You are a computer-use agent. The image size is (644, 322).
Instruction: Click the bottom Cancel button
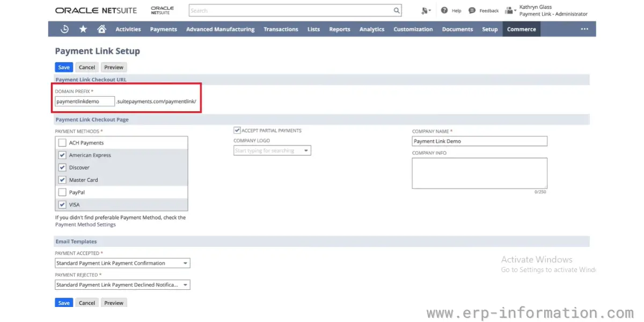tap(87, 303)
